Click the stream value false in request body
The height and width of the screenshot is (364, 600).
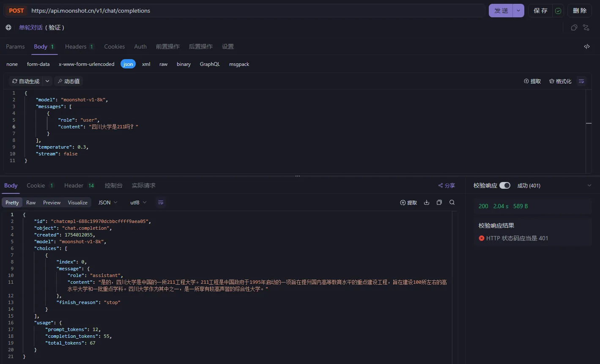pos(71,154)
